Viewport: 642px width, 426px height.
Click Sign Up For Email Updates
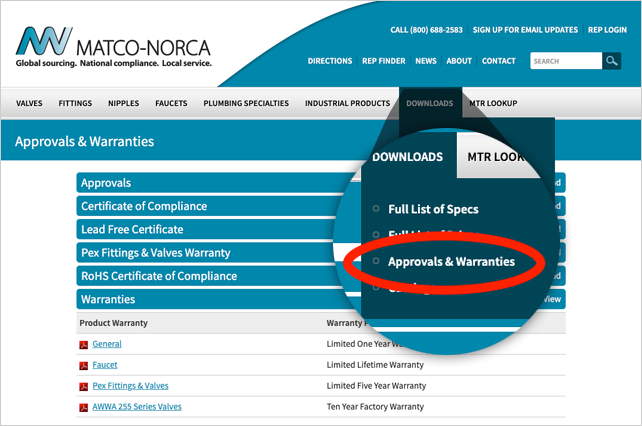click(525, 30)
